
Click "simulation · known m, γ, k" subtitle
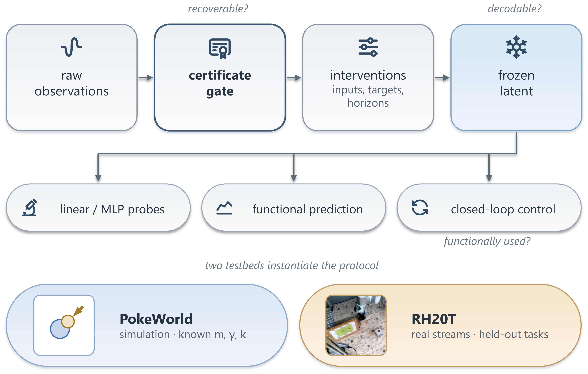pyautogui.click(x=183, y=334)
